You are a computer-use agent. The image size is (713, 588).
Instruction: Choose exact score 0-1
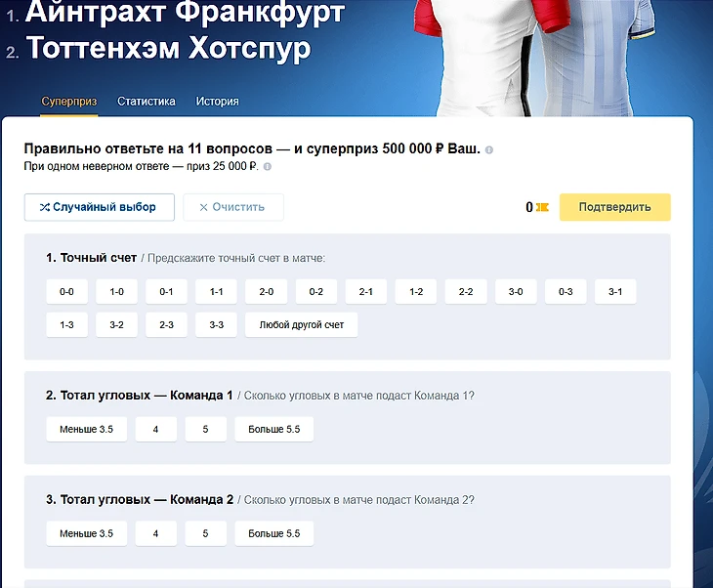[166, 291]
